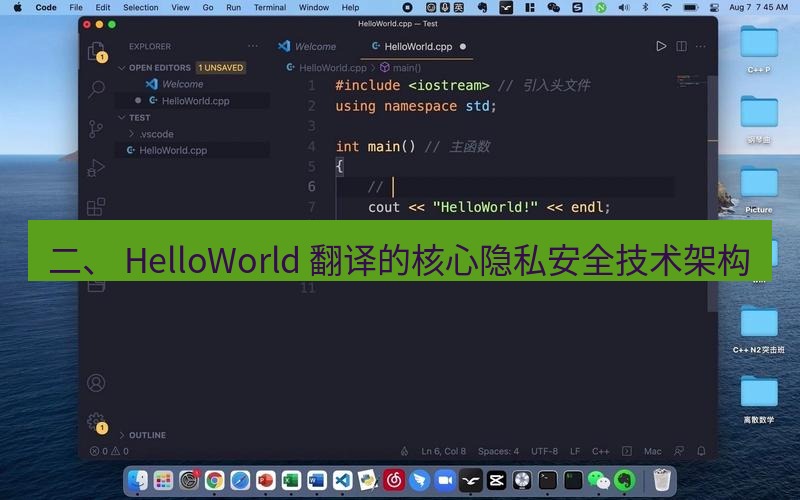Click Mac configuration in status bar
The width and height of the screenshot is (800, 500).
click(x=653, y=451)
